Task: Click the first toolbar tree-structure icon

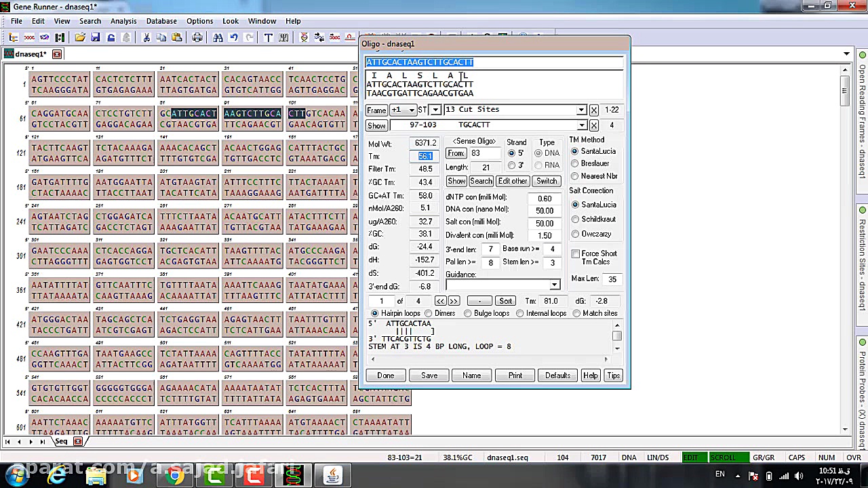Action: (13, 38)
